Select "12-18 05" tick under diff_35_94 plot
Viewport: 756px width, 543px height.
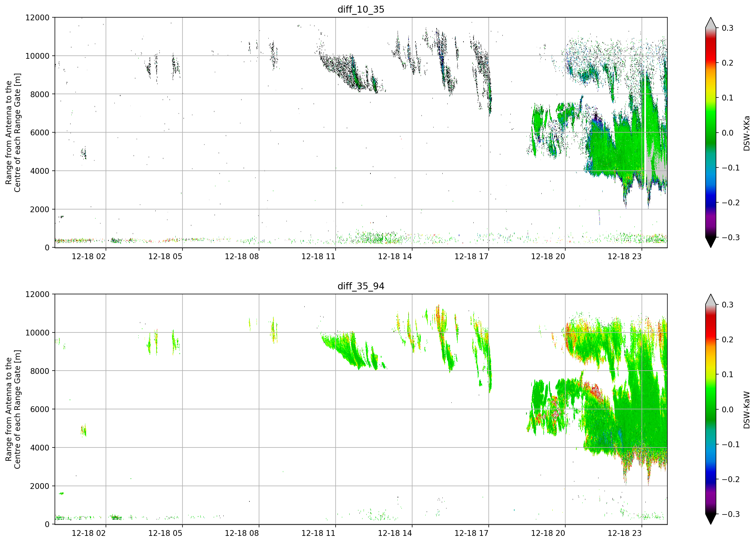pos(165,533)
